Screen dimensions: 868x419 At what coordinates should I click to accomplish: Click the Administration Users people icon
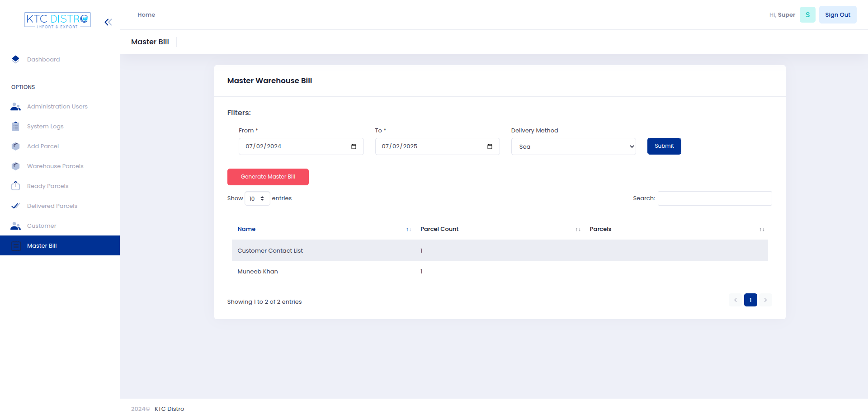point(15,106)
